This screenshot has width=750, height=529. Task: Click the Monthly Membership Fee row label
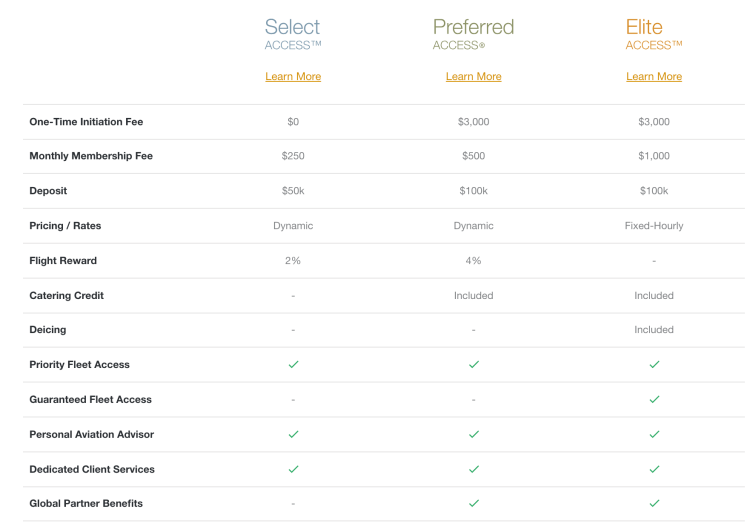[91, 156]
